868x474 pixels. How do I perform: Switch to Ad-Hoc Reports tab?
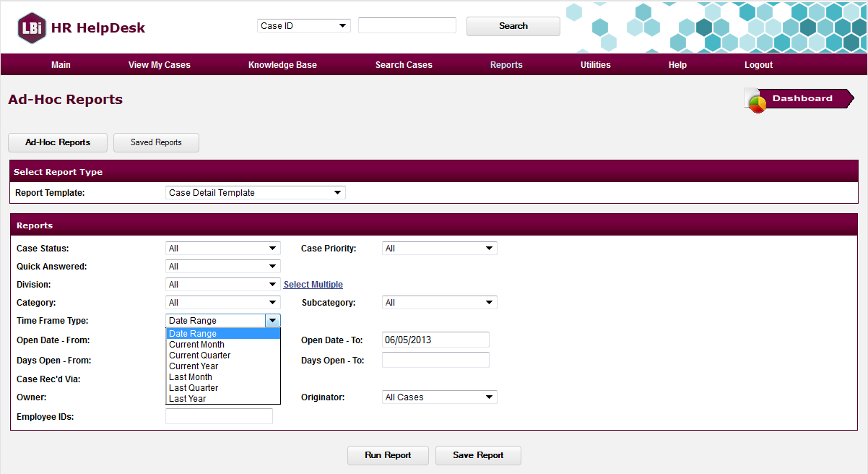58,142
